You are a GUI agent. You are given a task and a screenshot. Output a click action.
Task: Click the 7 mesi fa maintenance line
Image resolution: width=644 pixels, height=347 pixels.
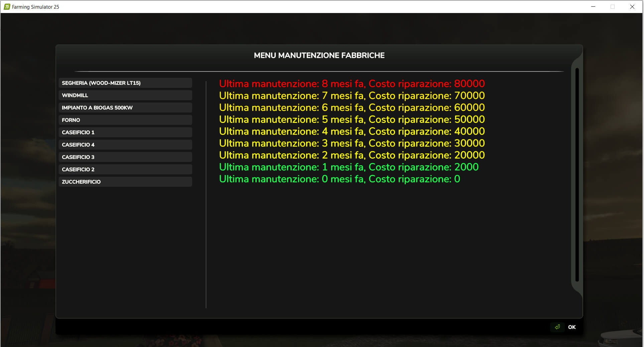(352, 96)
